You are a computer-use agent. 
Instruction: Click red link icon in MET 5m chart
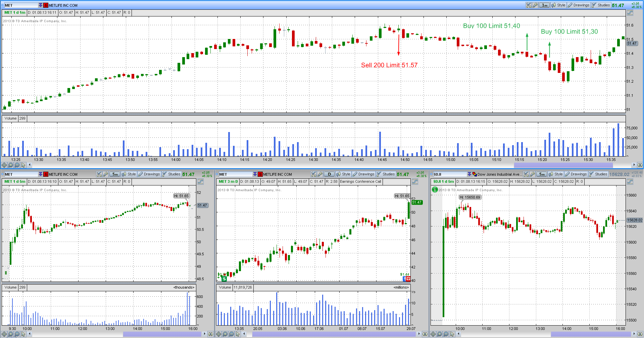pos(46,174)
